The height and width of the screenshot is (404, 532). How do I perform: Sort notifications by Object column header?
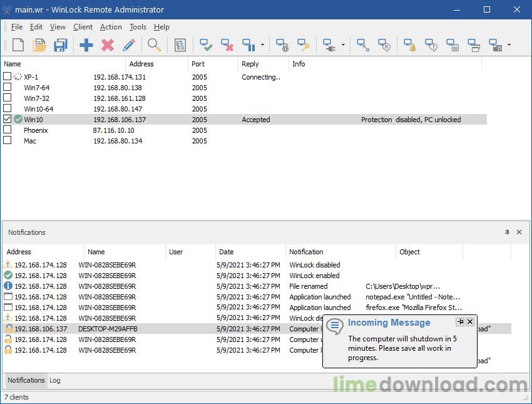(429, 252)
